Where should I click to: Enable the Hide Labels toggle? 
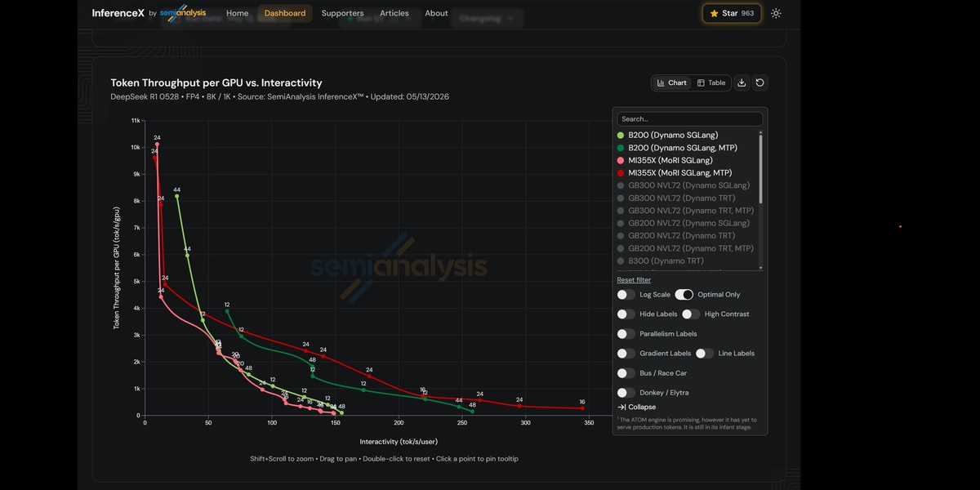tap(626, 314)
